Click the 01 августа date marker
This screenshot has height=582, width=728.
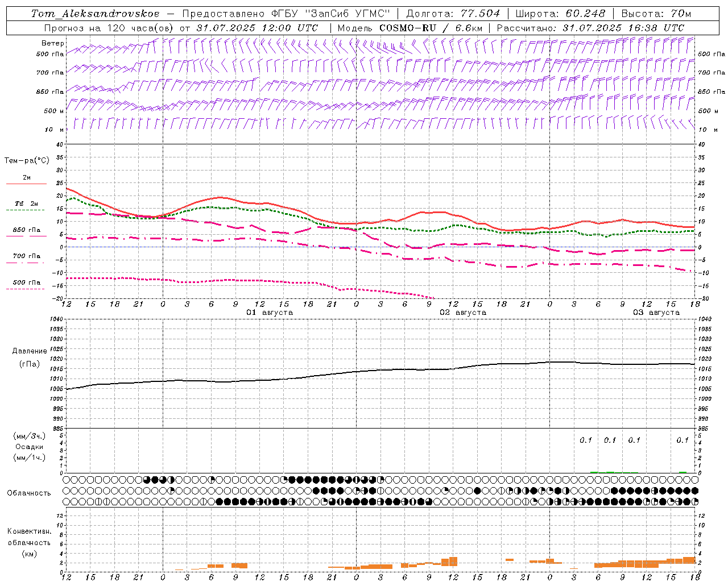[270, 313]
